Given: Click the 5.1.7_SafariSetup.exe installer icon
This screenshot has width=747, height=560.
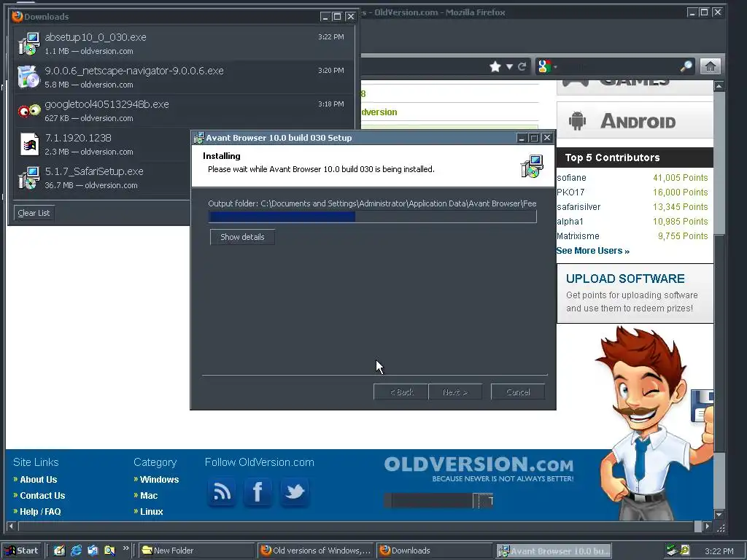Looking at the screenshot, I should (29, 178).
